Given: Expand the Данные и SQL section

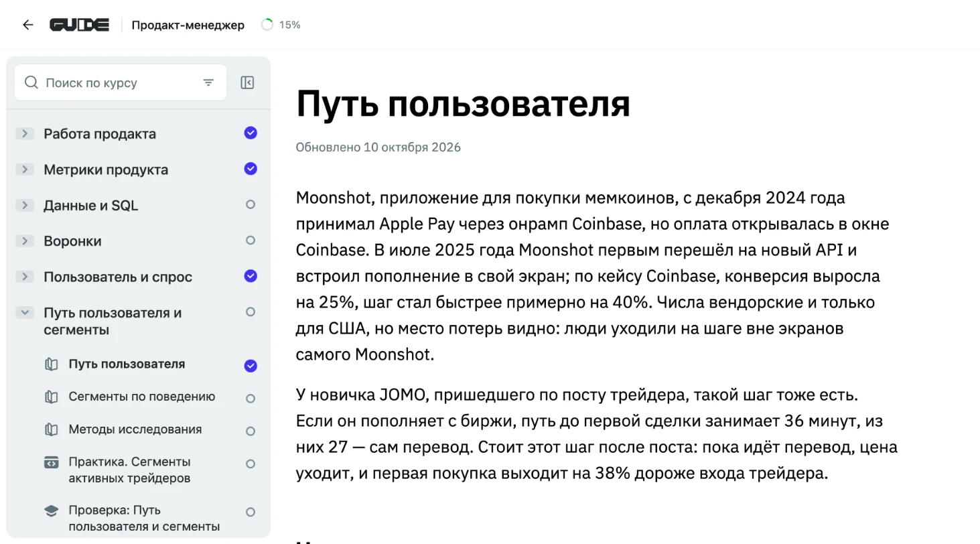Looking at the screenshot, I should click(x=25, y=205).
